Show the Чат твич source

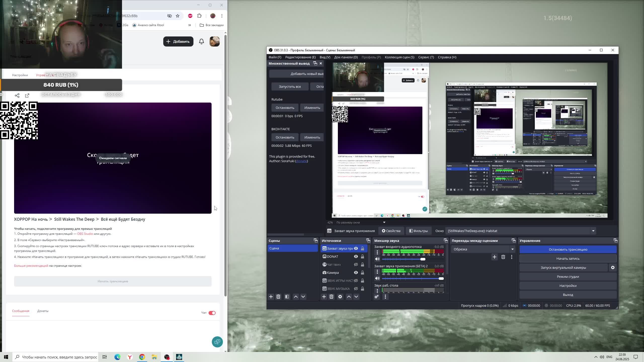356,264
